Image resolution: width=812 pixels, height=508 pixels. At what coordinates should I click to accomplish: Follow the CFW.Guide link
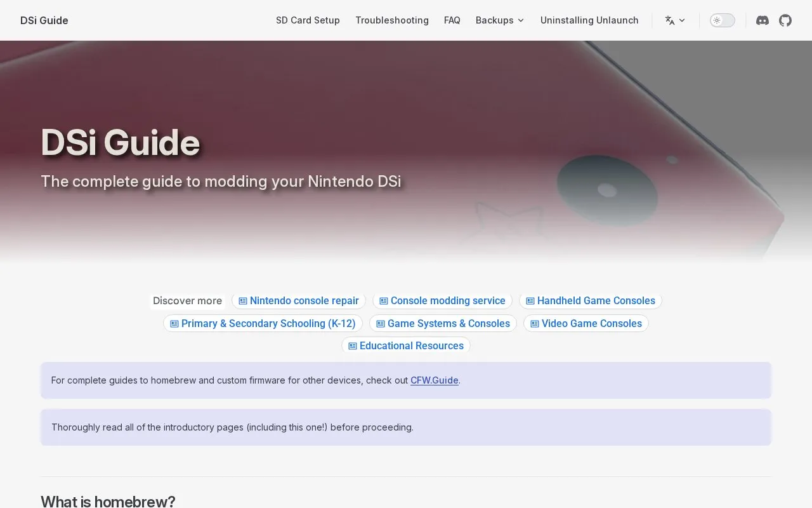pos(435,380)
